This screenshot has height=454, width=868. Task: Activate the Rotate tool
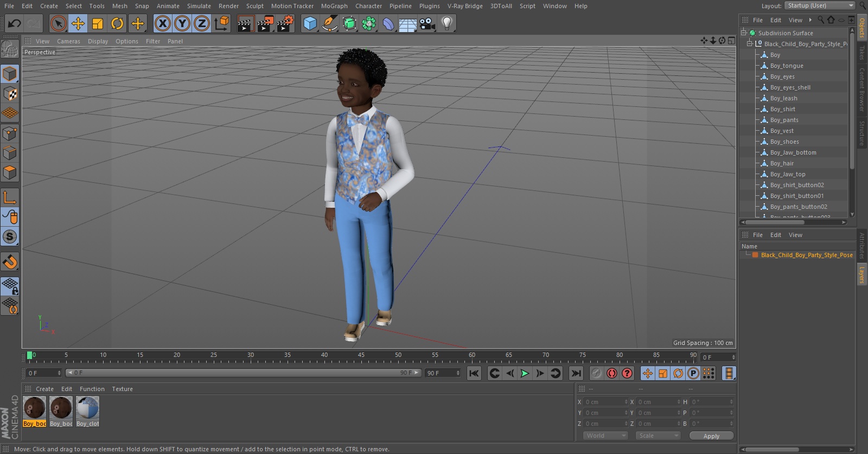point(117,23)
